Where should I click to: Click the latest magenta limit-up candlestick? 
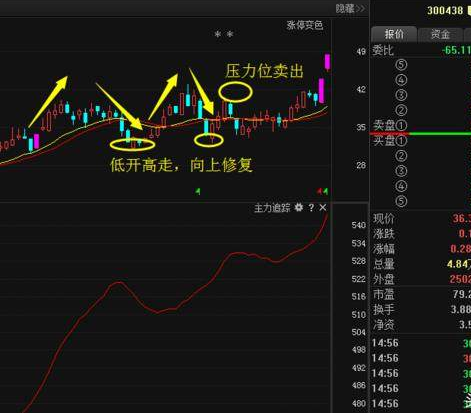click(x=328, y=62)
